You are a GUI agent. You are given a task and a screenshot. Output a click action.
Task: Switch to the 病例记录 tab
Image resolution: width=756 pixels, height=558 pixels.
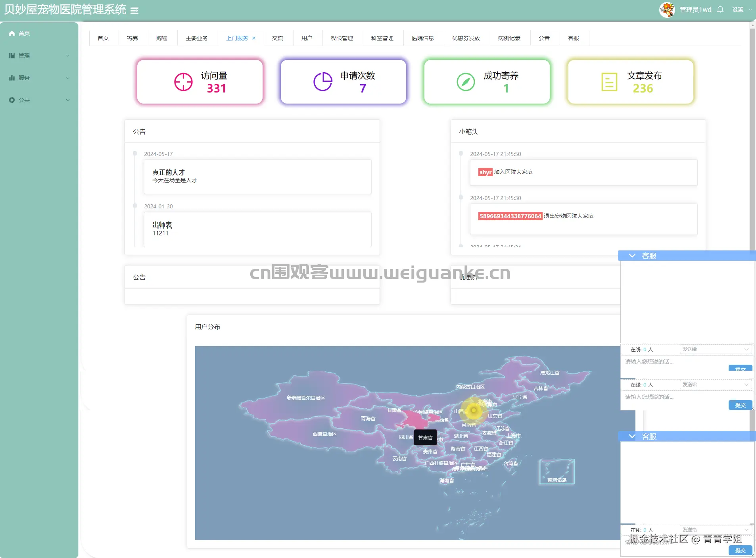(x=509, y=38)
